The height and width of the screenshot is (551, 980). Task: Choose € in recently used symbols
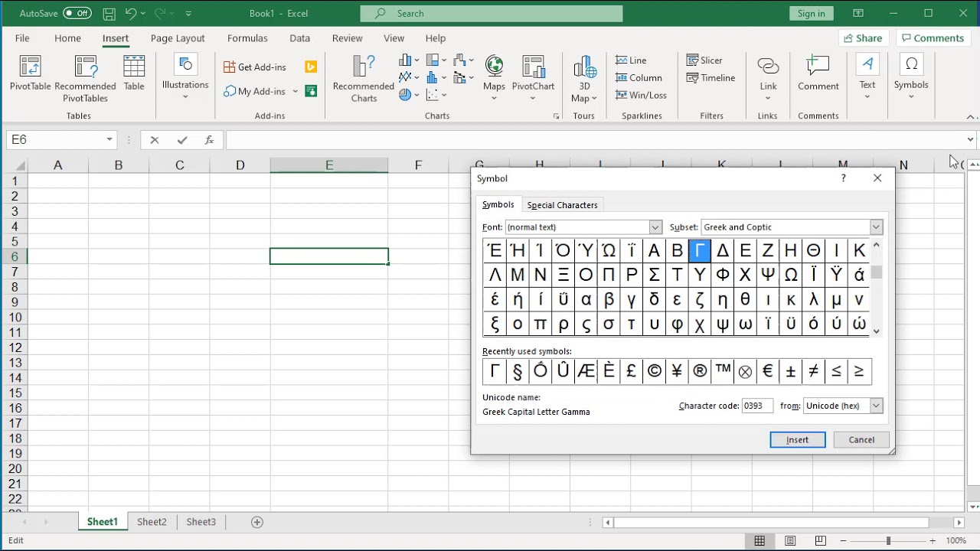click(768, 371)
